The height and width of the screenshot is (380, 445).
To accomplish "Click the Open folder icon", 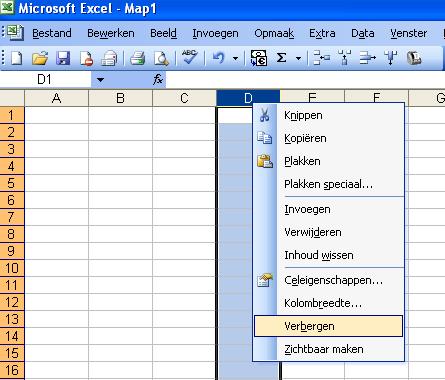I will (x=40, y=59).
